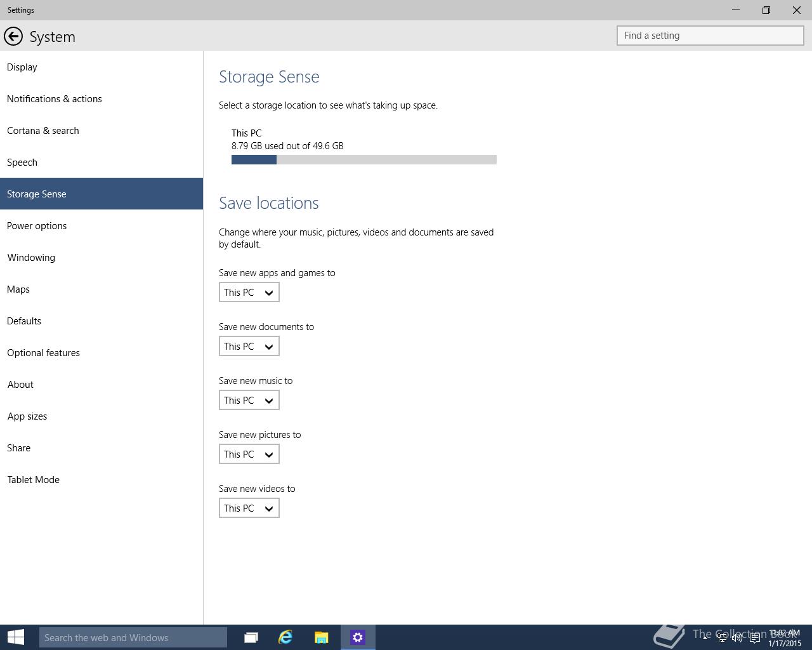The height and width of the screenshot is (650, 812).
Task: Open the Save new apps and games dropdown
Action: 249,293
